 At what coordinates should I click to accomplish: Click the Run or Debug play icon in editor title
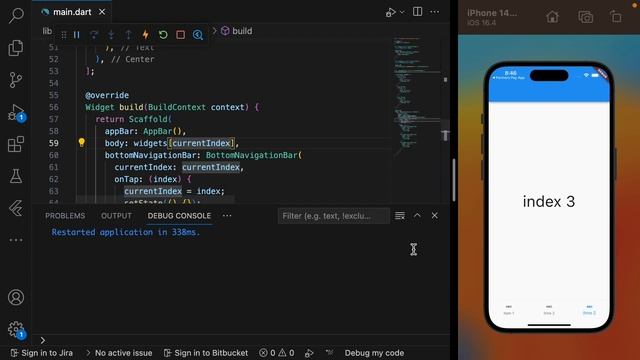coord(391,12)
